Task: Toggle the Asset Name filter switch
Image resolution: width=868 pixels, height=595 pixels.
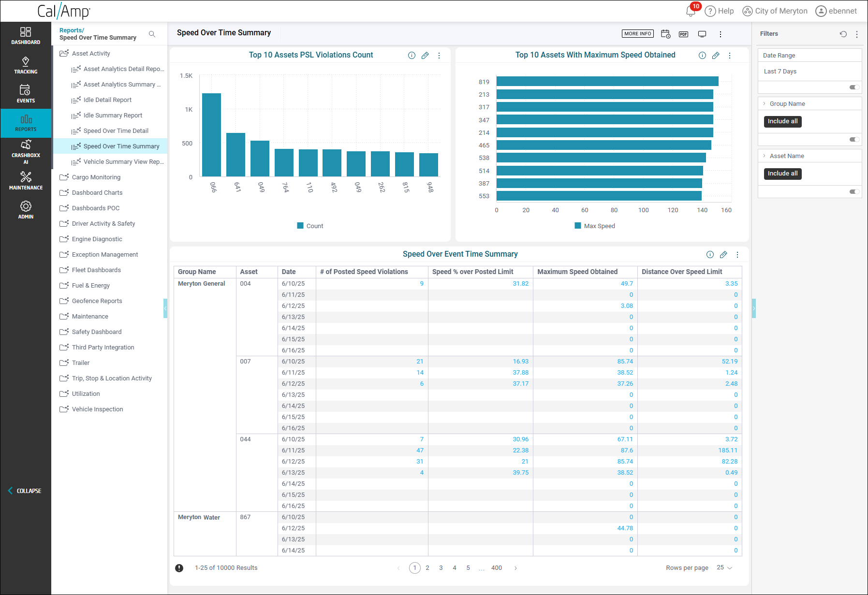Action: pos(854,192)
